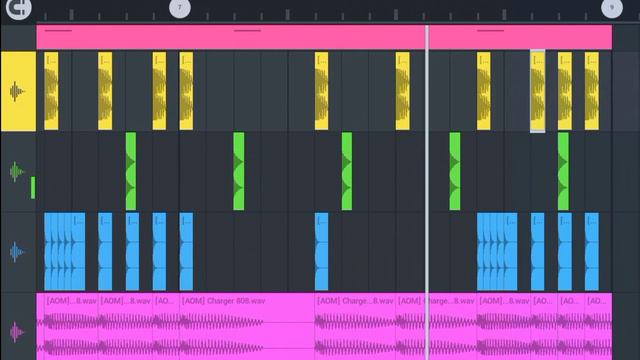
Task: Select the 808 clip crossed by the playhead
Action: [436, 327]
